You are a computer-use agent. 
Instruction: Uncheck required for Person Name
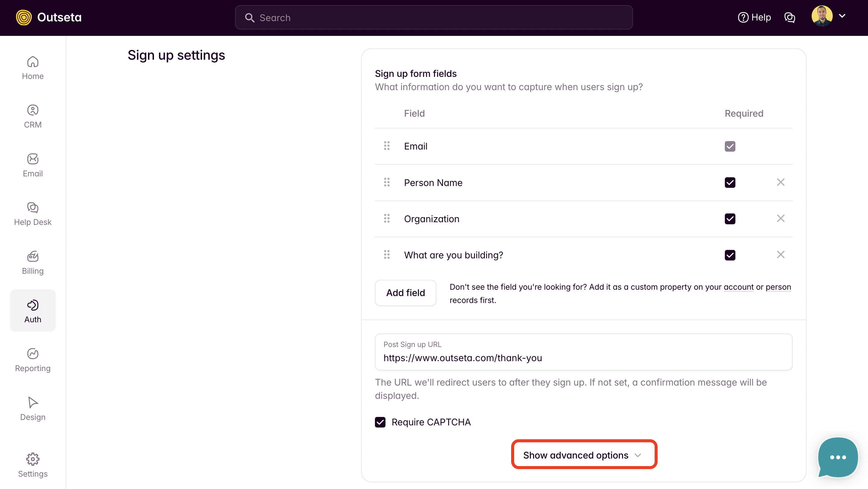coord(730,183)
